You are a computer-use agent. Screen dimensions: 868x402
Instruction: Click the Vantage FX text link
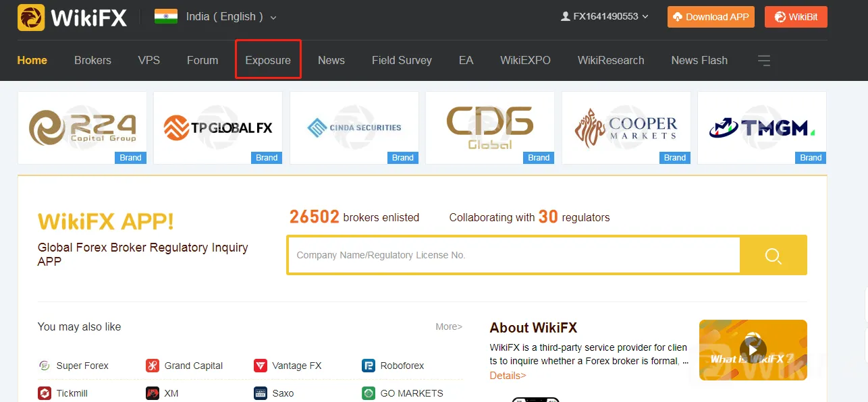[297, 366]
